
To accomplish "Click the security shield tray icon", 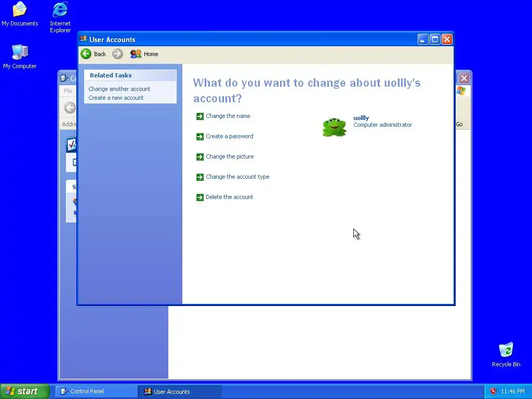I will point(493,391).
